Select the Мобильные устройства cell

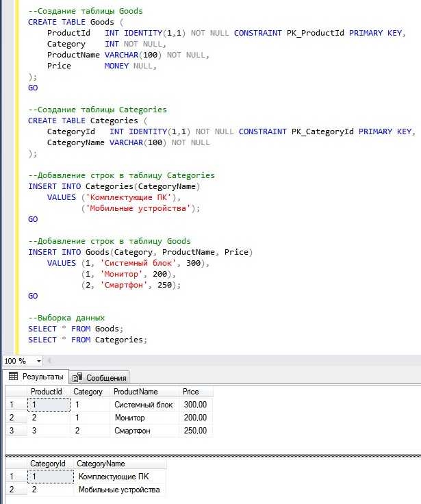coord(120,490)
